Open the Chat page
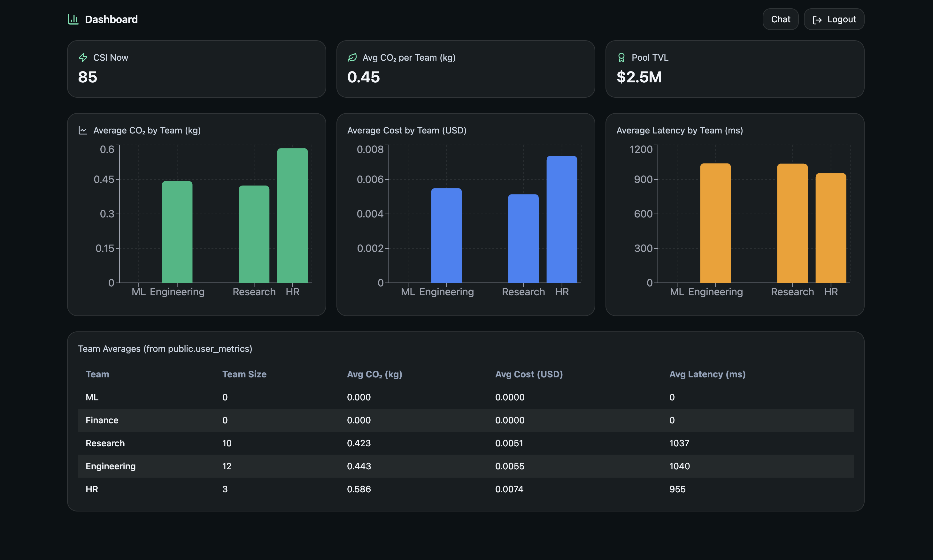 pos(780,19)
